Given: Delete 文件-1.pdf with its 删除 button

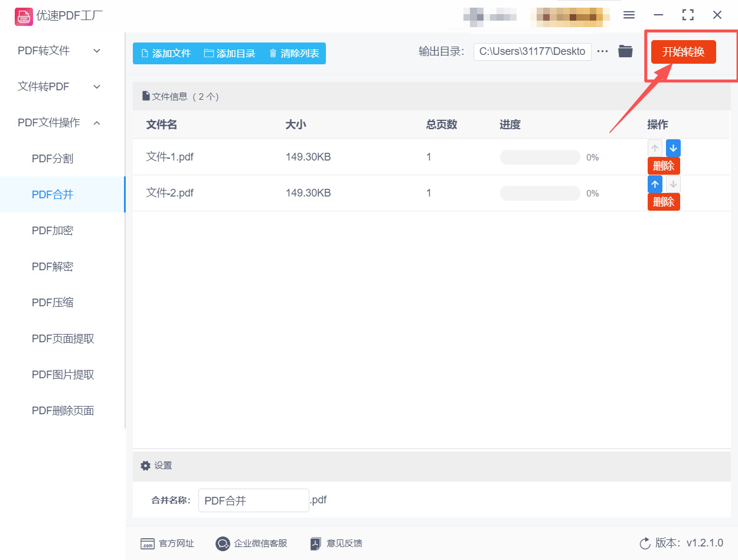Looking at the screenshot, I should [x=664, y=166].
